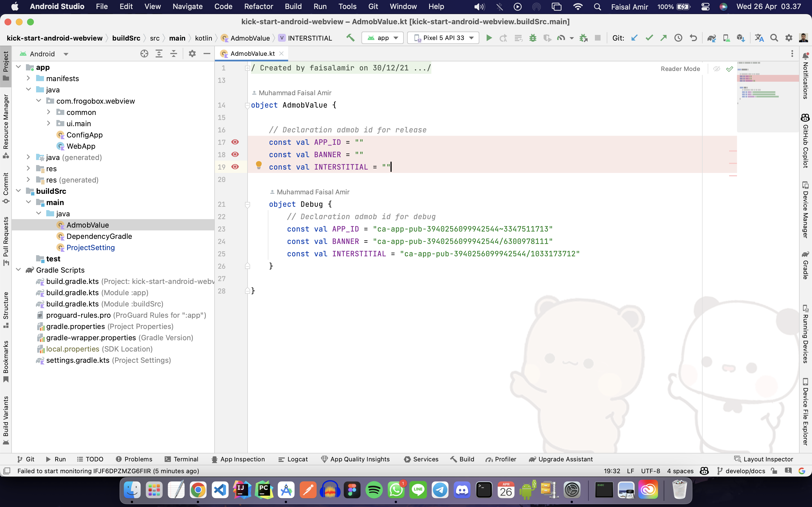Open Project panel settings gear
This screenshot has height=507, width=812.
[192, 54]
